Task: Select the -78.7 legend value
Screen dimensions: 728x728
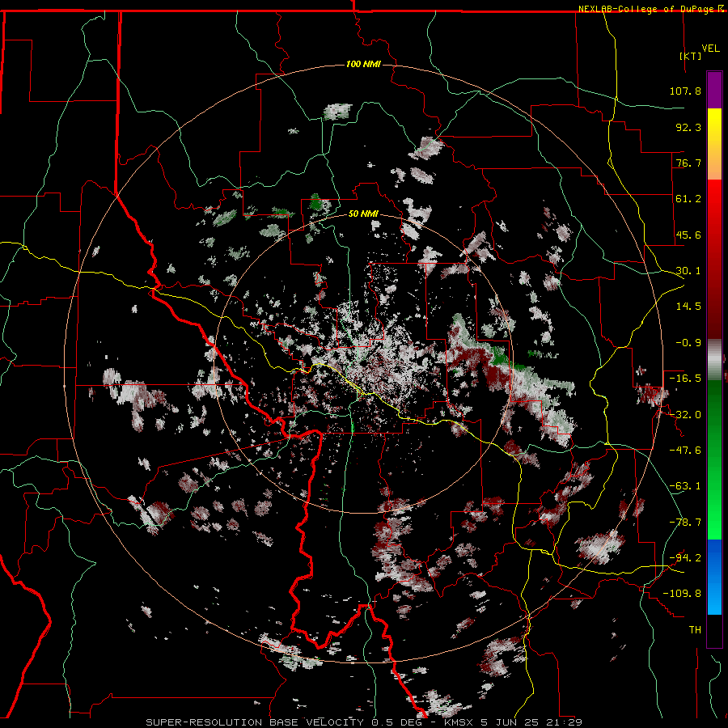Action: click(685, 523)
